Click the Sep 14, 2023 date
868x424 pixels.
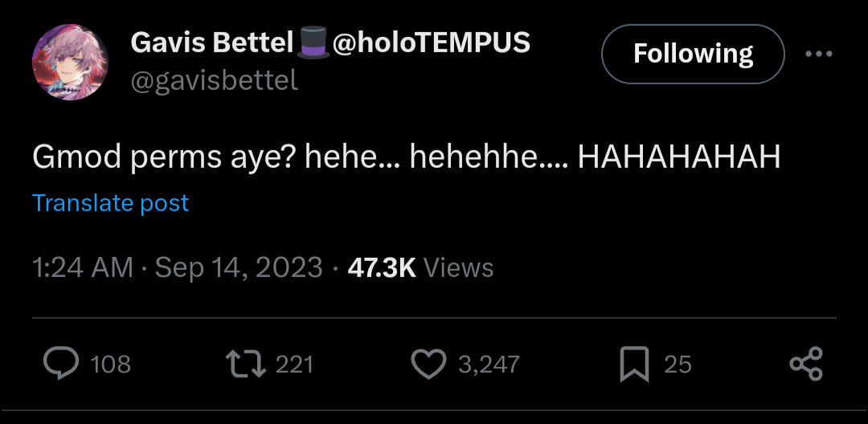(x=239, y=267)
